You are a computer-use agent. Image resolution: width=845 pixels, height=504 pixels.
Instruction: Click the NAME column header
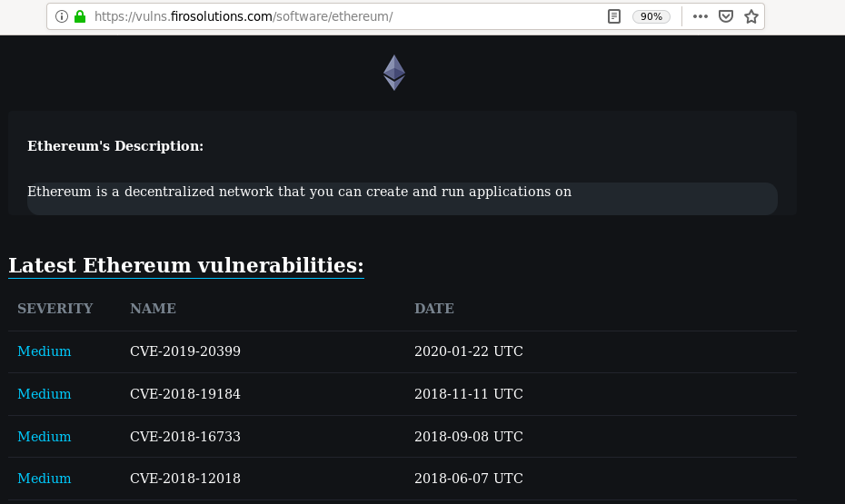coord(153,309)
